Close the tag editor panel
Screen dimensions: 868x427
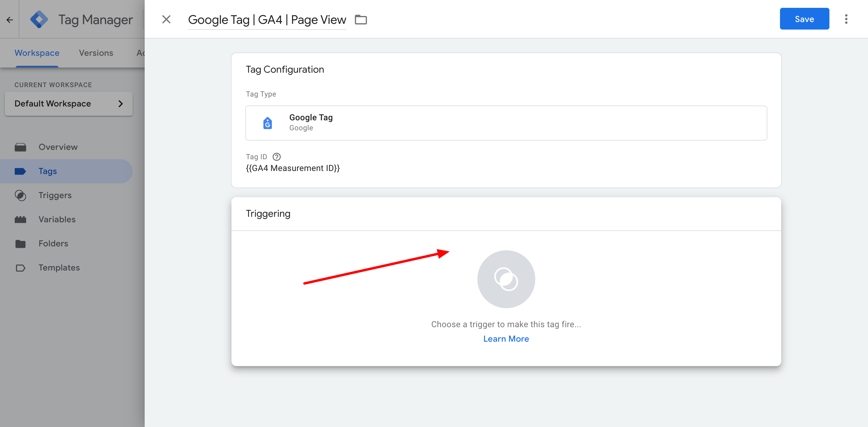click(x=166, y=19)
